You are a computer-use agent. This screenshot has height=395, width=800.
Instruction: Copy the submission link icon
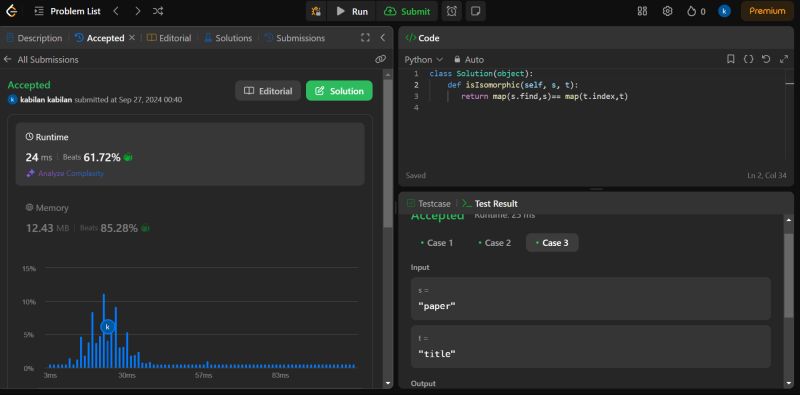(x=380, y=59)
